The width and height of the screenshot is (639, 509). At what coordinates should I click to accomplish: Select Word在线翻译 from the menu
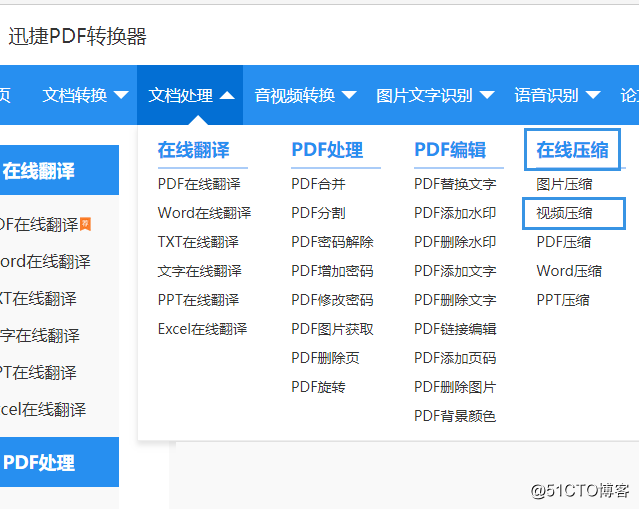pyautogui.click(x=204, y=213)
